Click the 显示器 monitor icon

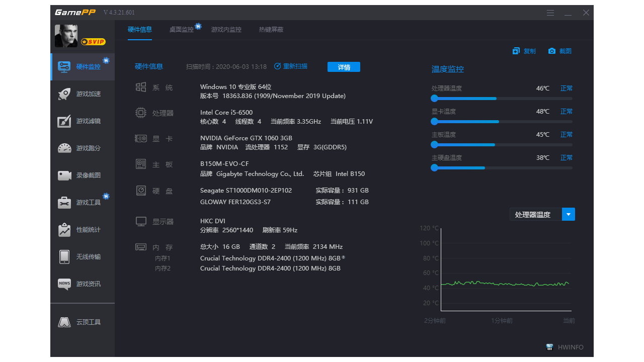click(x=141, y=221)
